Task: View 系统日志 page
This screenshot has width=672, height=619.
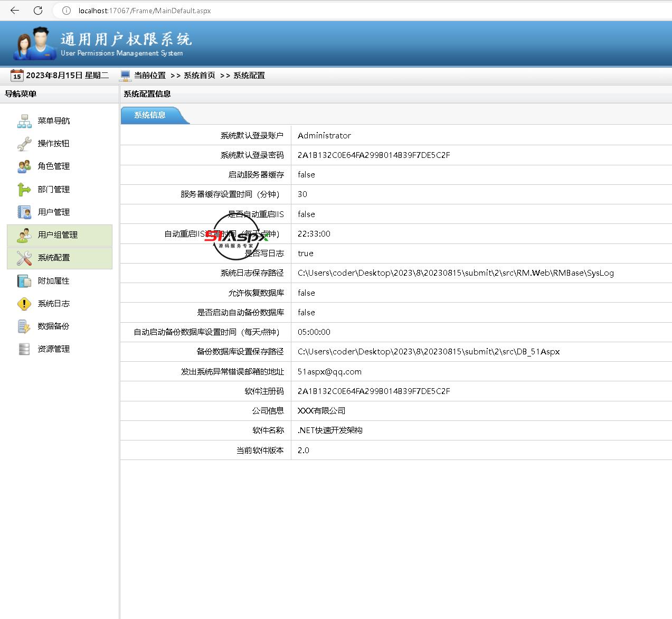Action: 60,304
